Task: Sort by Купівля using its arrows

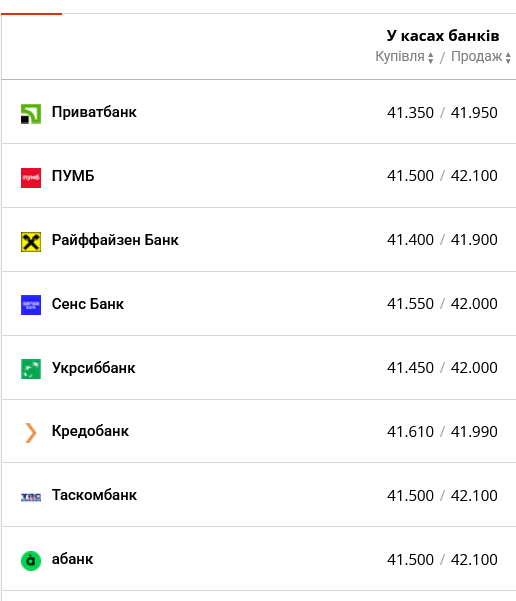Action: 431,58
